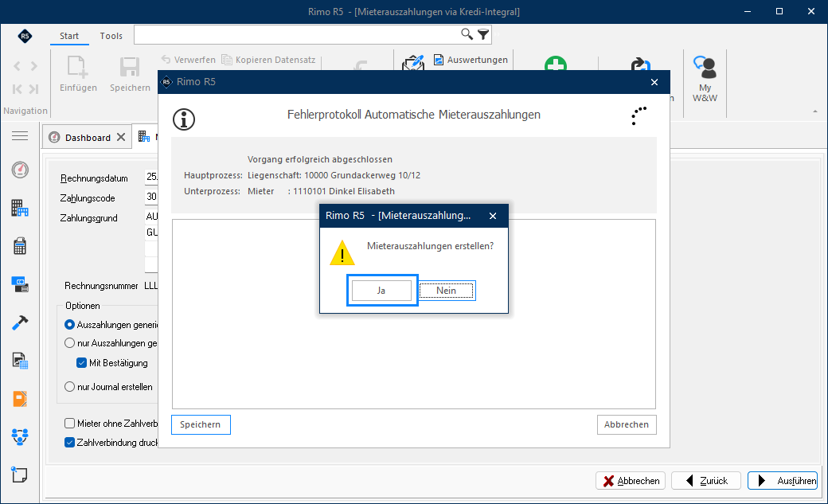The image size is (828, 504).
Task: Open the building Liegenschaft sidebar icon
Action: pyautogui.click(x=20, y=208)
